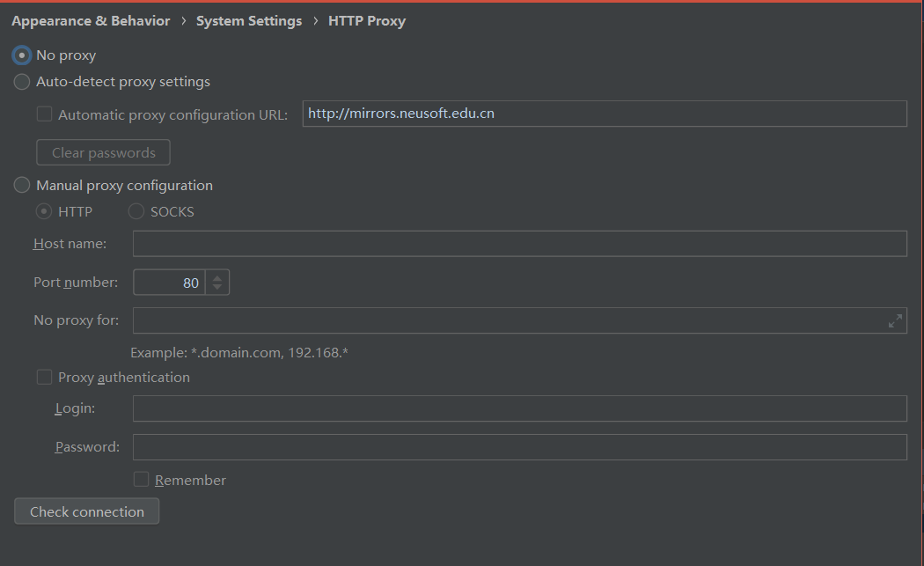Enable the Automatic proxy configuration URL checkbox

[43, 114]
